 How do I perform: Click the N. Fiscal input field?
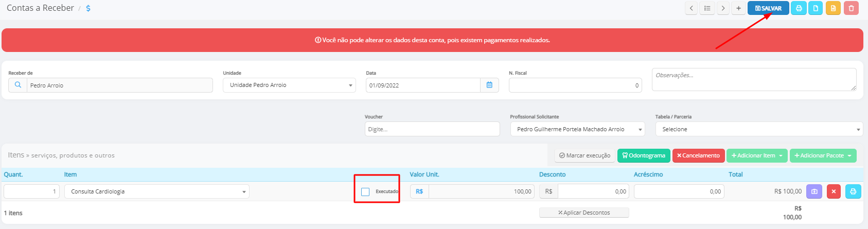575,85
